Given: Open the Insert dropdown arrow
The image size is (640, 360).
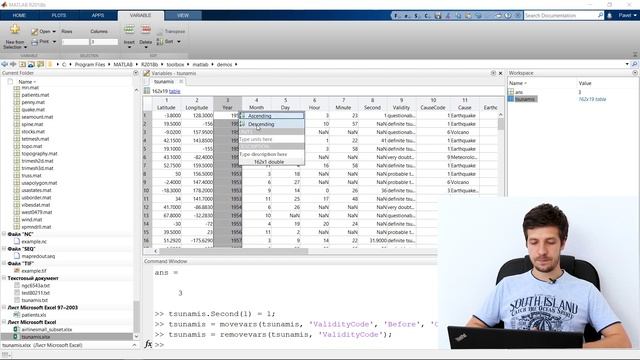Looking at the screenshot, I should (129, 47).
